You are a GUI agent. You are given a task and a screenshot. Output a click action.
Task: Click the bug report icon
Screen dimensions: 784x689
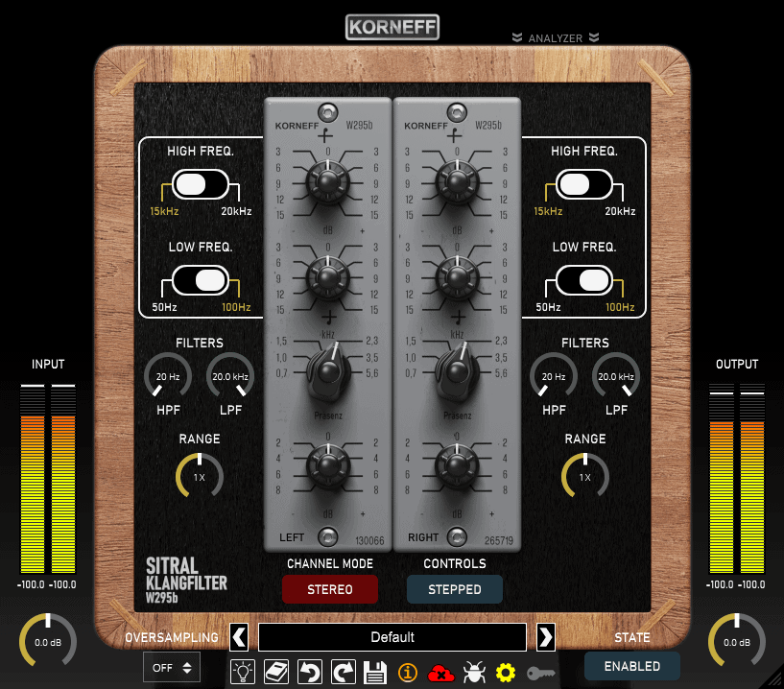pyautogui.click(x=474, y=672)
